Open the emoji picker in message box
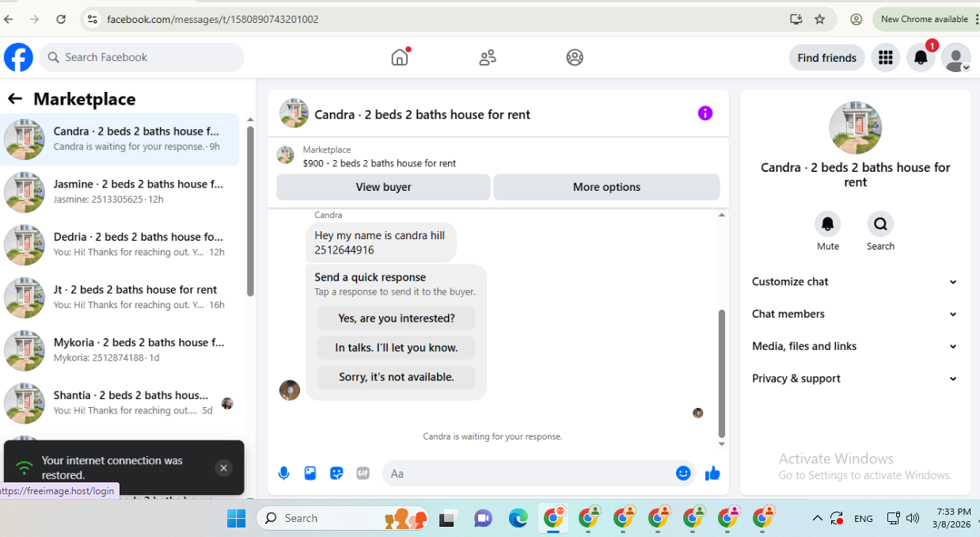The width and height of the screenshot is (980, 537). pyautogui.click(x=683, y=473)
